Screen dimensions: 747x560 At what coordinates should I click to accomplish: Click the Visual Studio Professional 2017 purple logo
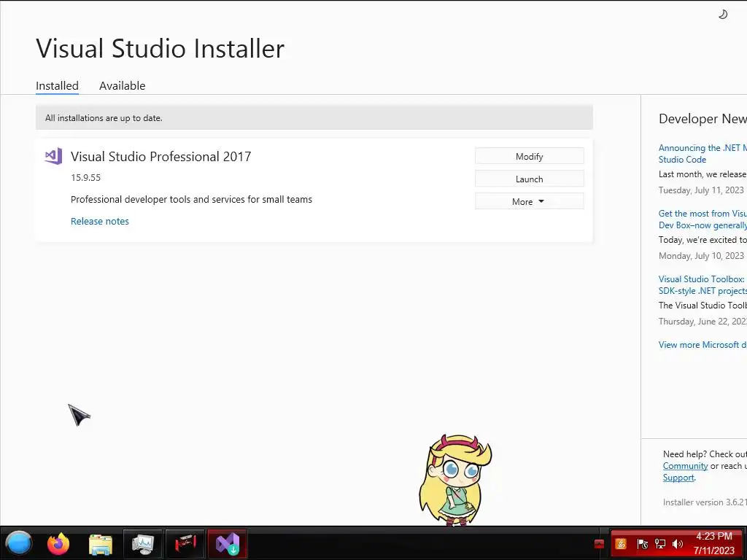click(53, 156)
